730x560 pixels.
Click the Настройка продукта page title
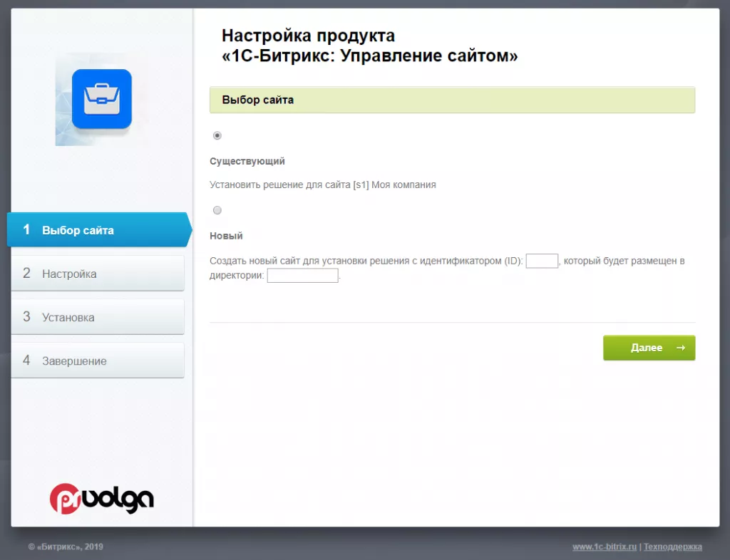point(370,46)
